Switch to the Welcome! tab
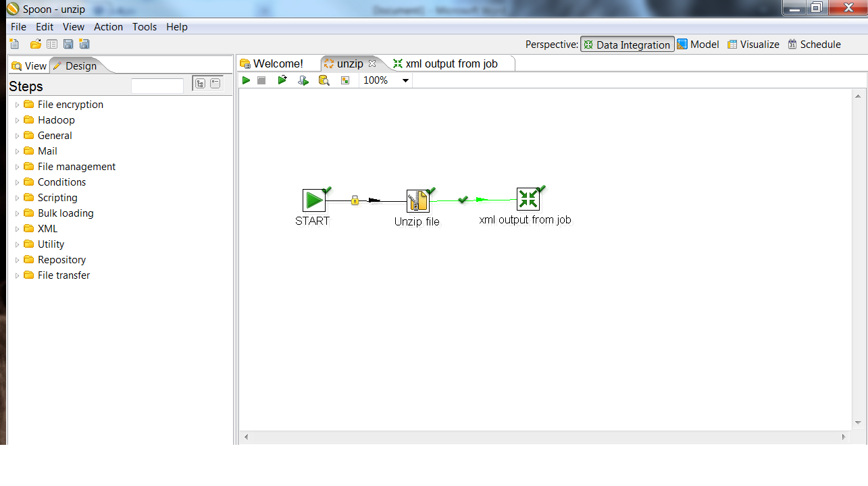This screenshot has height=486, width=868. coord(278,63)
